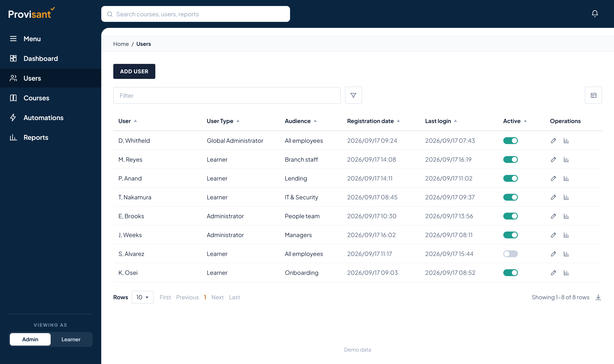Open Users in the sidebar
The image size is (614, 364).
pos(51,78)
